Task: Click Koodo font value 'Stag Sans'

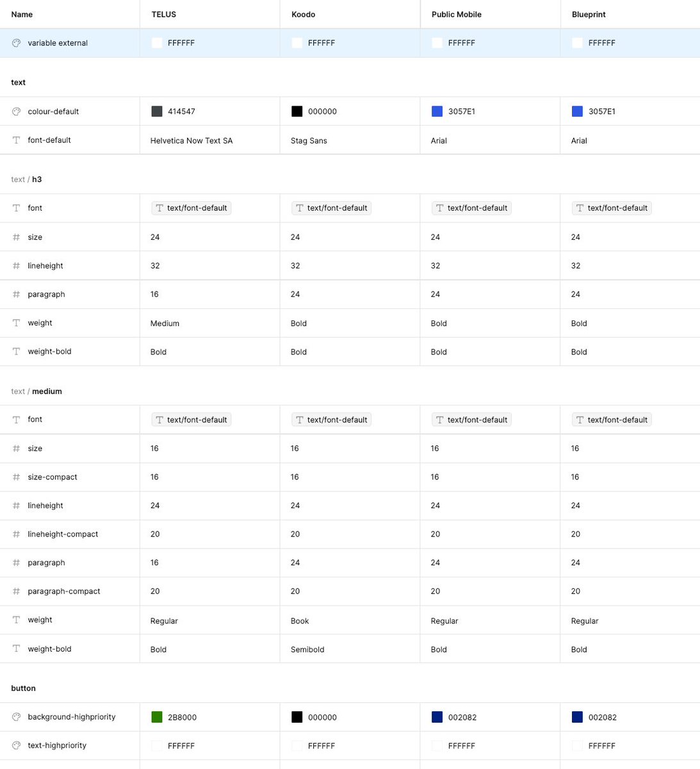Action: coord(309,141)
